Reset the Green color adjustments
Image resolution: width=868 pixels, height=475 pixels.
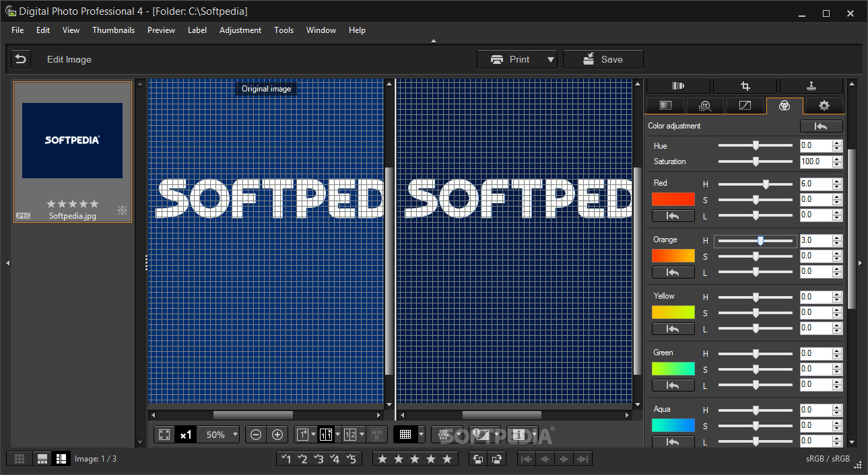(673, 386)
